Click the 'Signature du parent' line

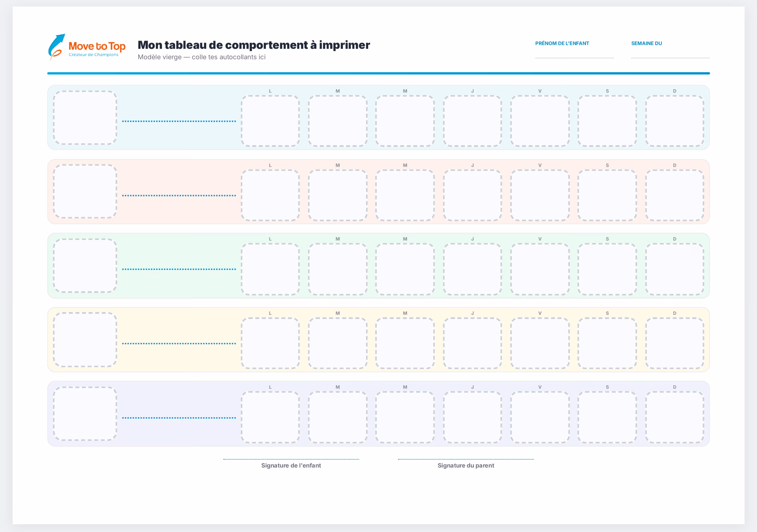coord(466,459)
